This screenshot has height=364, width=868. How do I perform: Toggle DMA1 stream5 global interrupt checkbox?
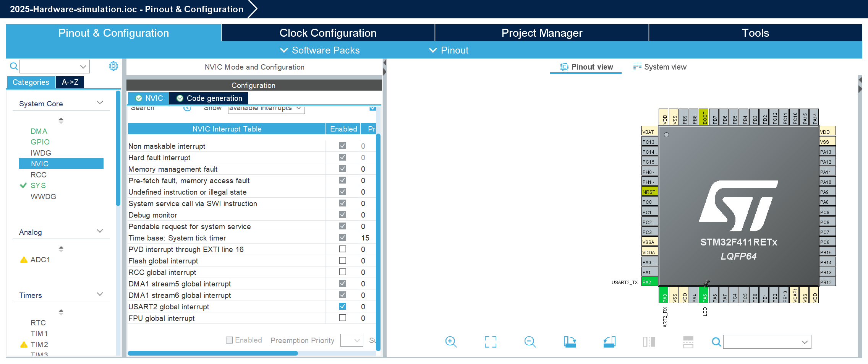343,283
